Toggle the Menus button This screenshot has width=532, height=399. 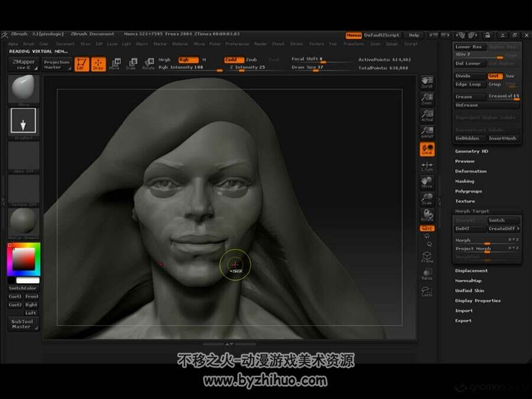tap(353, 35)
